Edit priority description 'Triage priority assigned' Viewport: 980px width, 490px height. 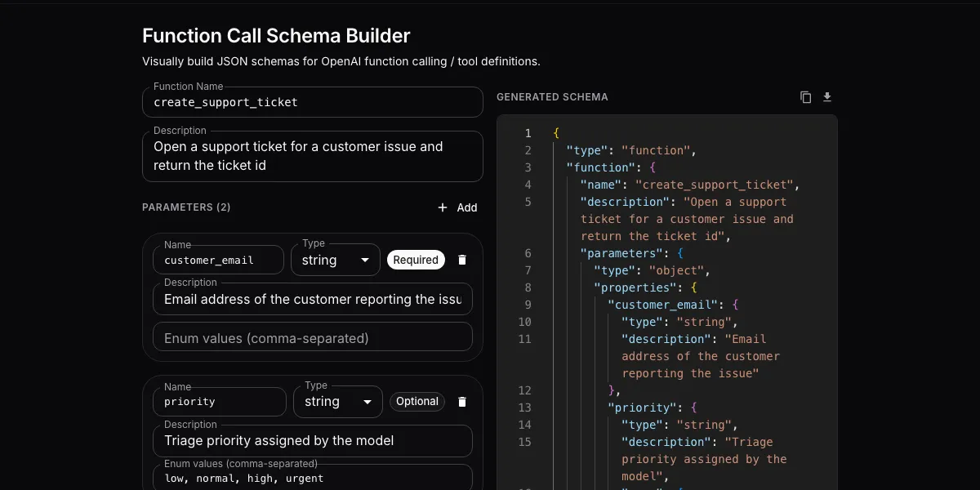pyautogui.click(x=313, y=441)
